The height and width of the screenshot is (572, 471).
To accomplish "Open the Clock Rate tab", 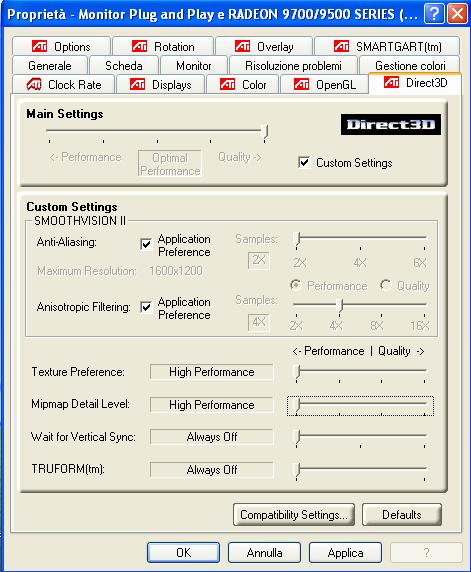I will point(63,84).
